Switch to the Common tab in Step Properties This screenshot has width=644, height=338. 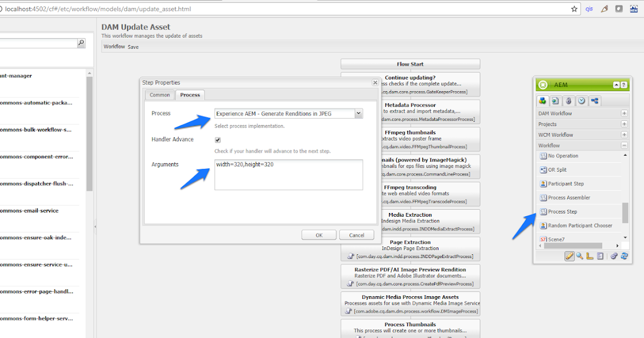[x=159, y=95]
